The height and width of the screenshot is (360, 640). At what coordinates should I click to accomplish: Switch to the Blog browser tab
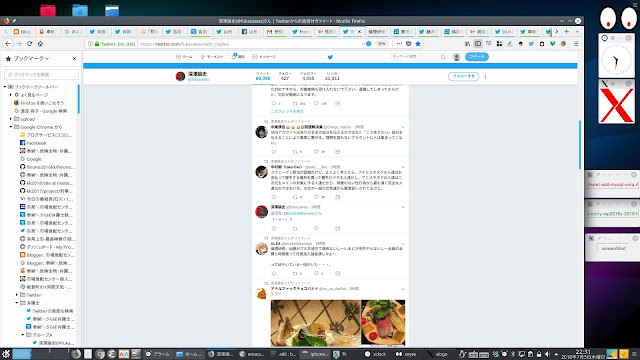22,31
